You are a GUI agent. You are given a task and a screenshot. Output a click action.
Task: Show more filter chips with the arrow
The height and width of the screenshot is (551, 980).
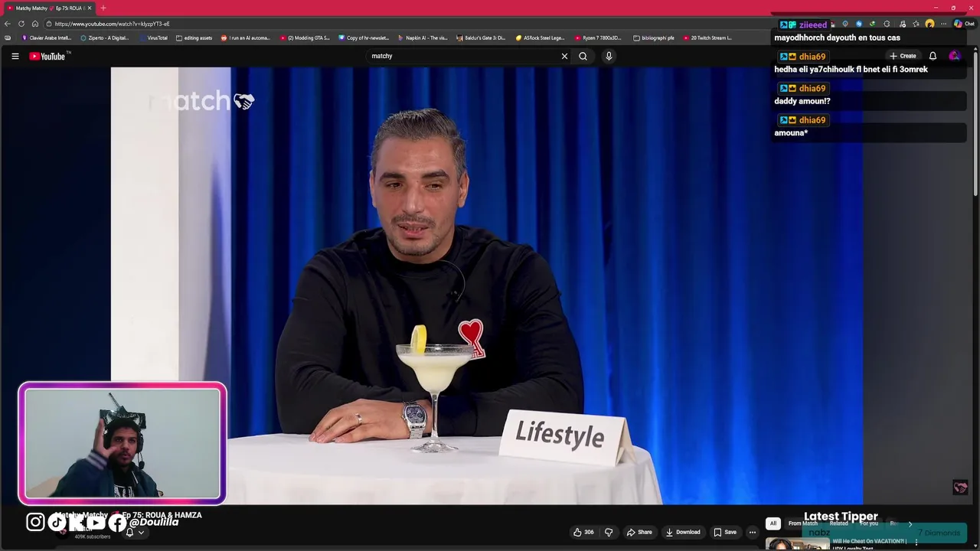pyautogui.click(x=910, y=523)
